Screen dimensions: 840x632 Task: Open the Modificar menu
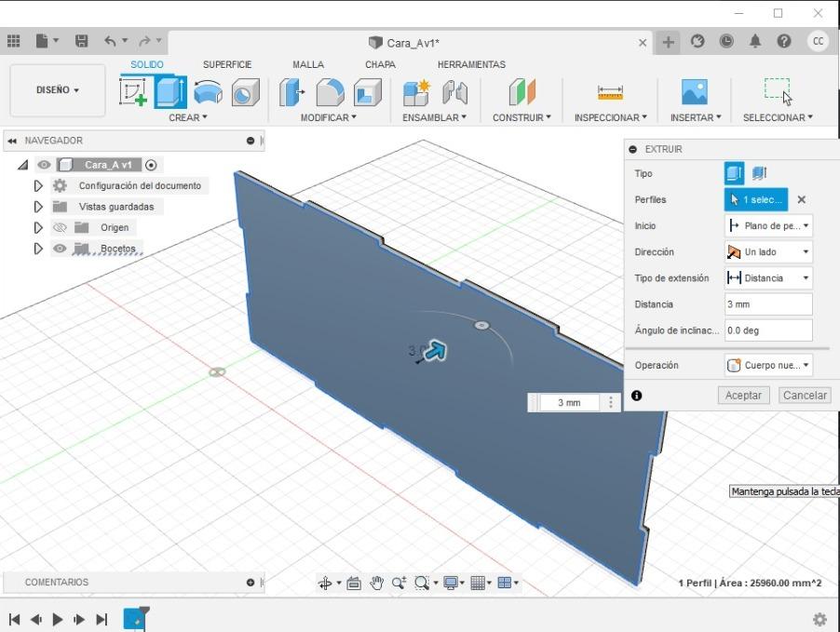click(x=328, y=117)
